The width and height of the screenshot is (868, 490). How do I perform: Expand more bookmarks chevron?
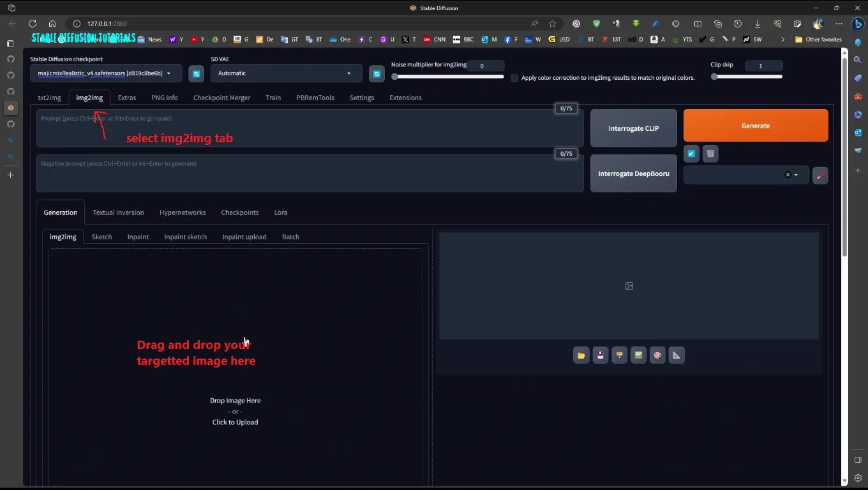point(782,40)
